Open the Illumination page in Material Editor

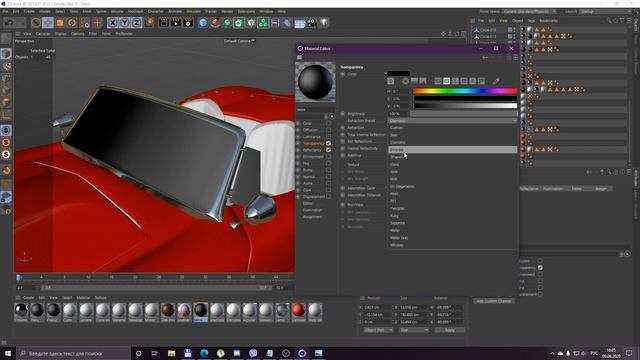(x=312, y=210)
